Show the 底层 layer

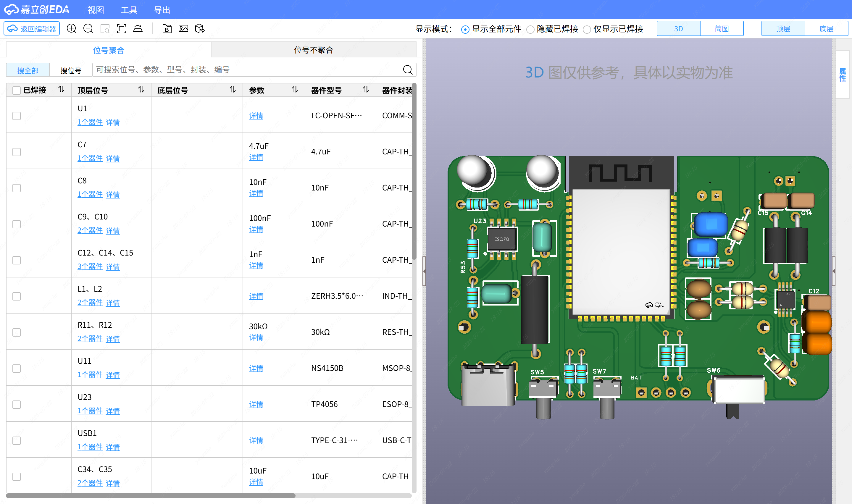coord(826,28)
